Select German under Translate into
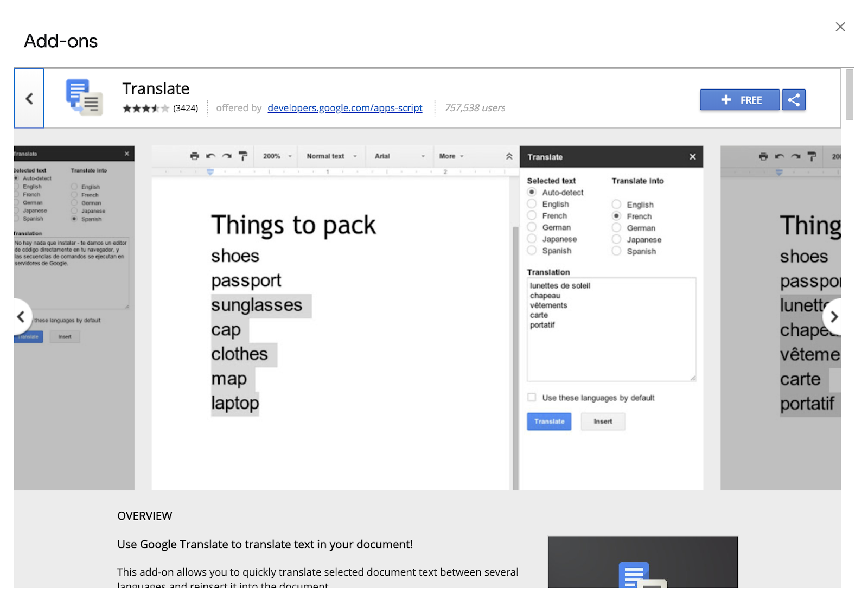The height and width of the screenshot is (606, 868). 616,228
